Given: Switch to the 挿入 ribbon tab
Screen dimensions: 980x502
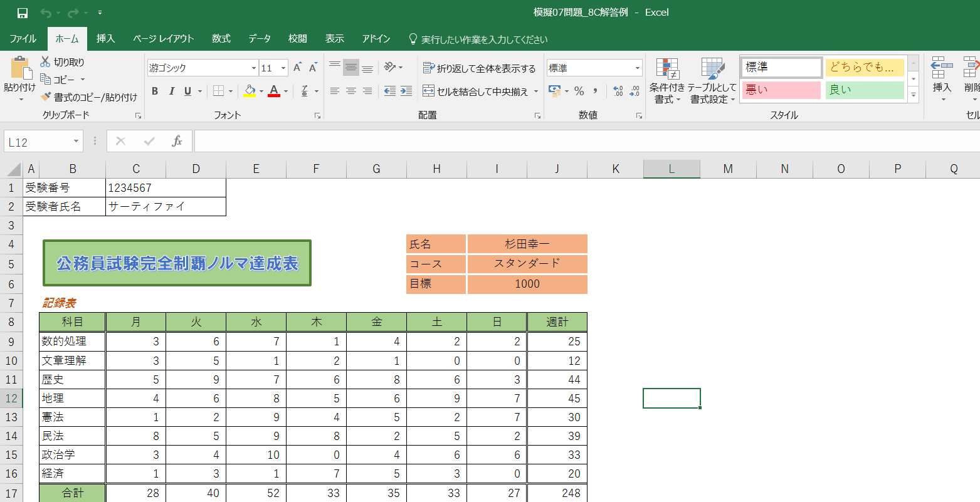Looking at the screenshot, I should 105,39.
